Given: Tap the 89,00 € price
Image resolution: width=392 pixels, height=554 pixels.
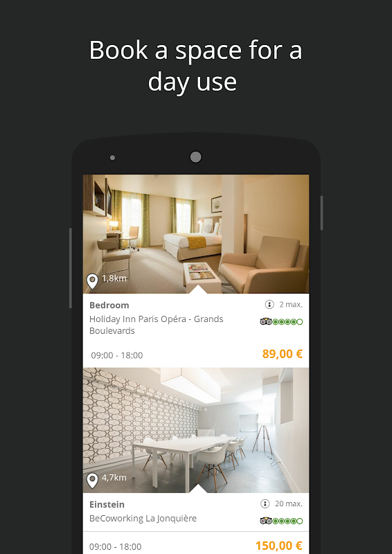Looking at the screenshot, I should coord(283,354).
